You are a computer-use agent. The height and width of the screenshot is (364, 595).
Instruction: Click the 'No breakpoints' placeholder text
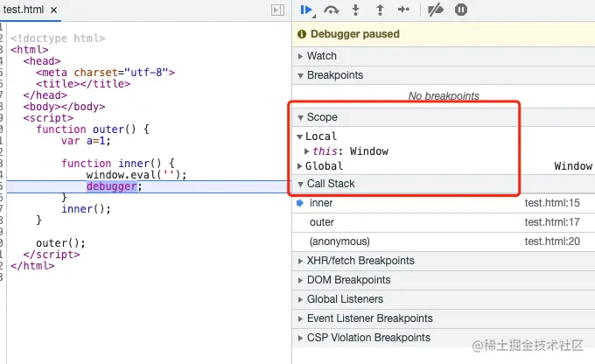[x=444, y=96]
